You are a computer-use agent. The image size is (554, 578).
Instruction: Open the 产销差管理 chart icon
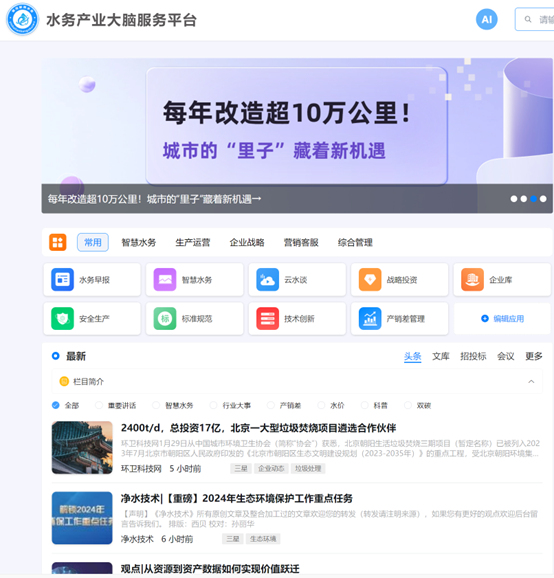[x=370, y=318]
